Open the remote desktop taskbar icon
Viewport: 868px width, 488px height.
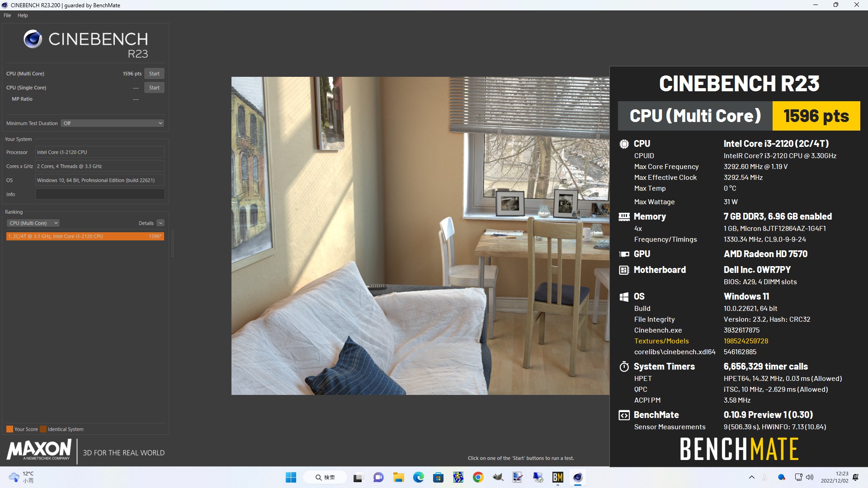(538, 477)
